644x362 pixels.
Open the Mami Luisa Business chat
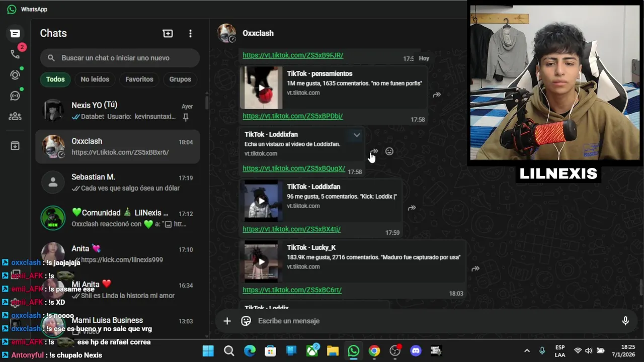point(118,325)
